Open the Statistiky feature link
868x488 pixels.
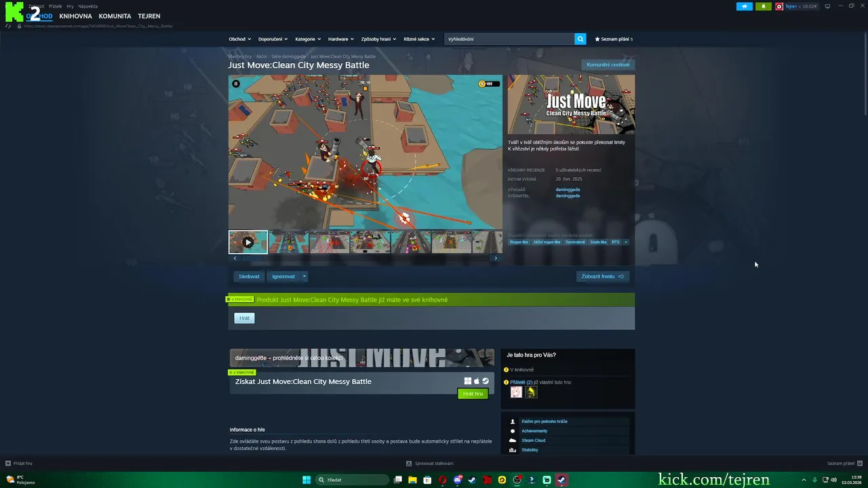(530, 450)
